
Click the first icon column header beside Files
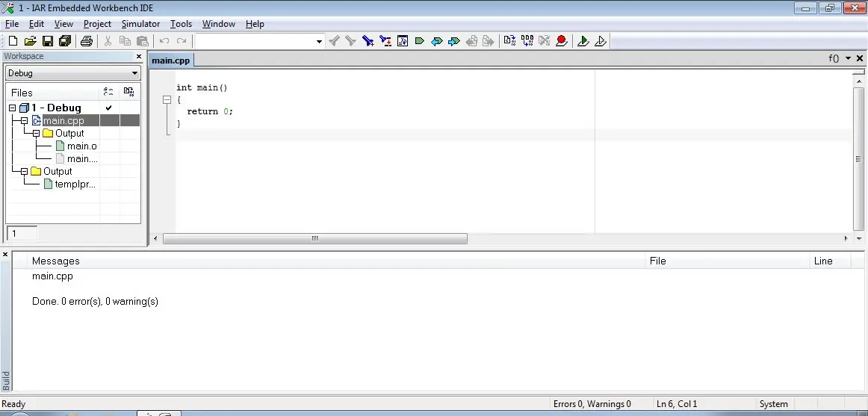109,93
